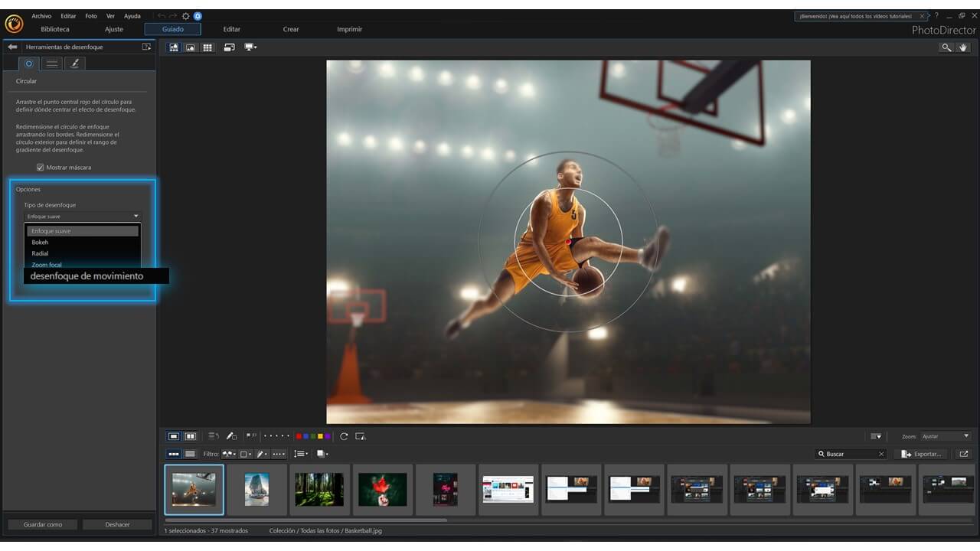
Task: Open preferences with the gear icon
Action: click(x=185, y=16)
